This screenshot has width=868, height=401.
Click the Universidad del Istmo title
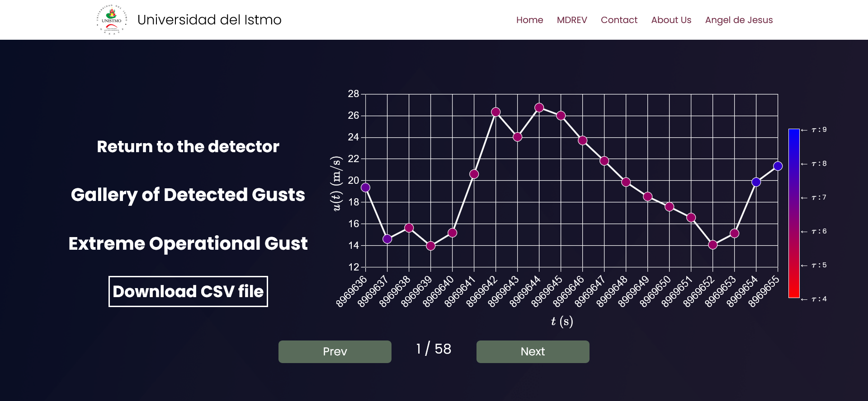209,20
